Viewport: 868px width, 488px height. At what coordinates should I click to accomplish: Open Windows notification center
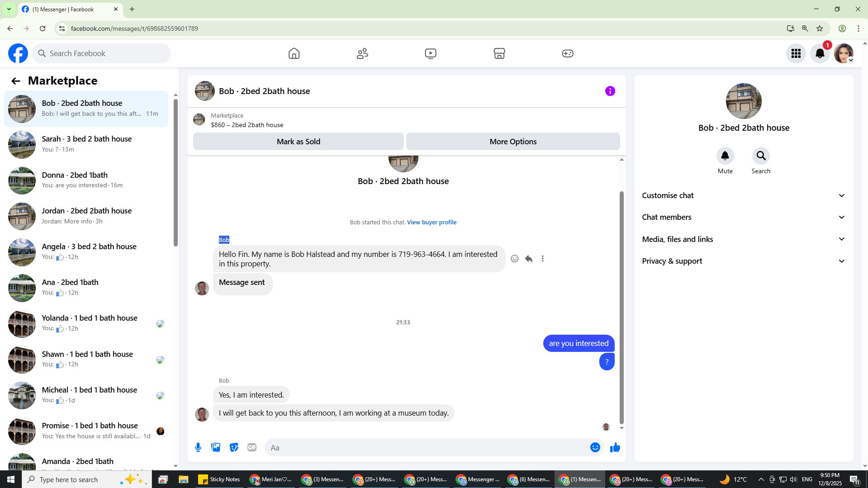pos(854,479)
